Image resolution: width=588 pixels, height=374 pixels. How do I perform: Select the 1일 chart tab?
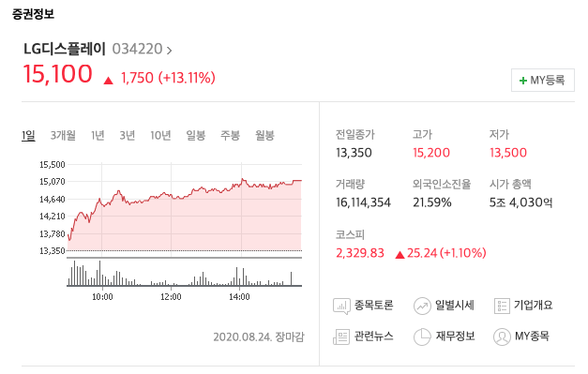(28, 135)
